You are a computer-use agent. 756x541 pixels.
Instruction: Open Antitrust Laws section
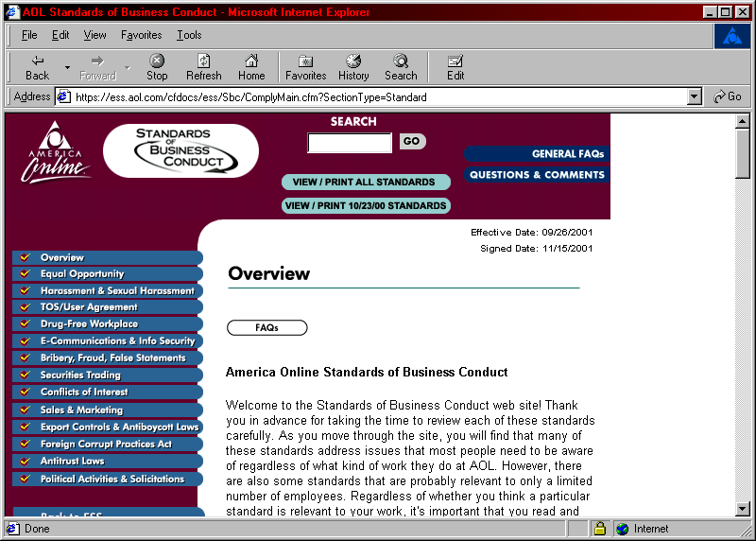(x=107, y=462)
